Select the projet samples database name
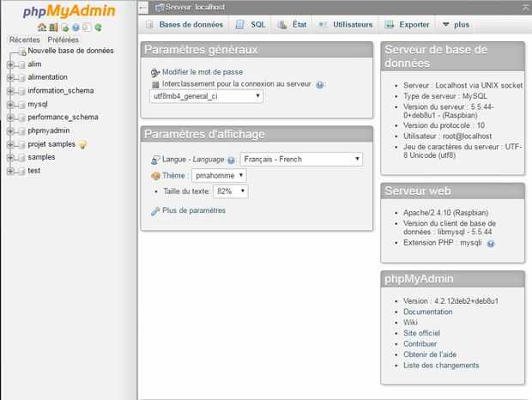This screenshot has width=532, height=400. click(51, 144)
